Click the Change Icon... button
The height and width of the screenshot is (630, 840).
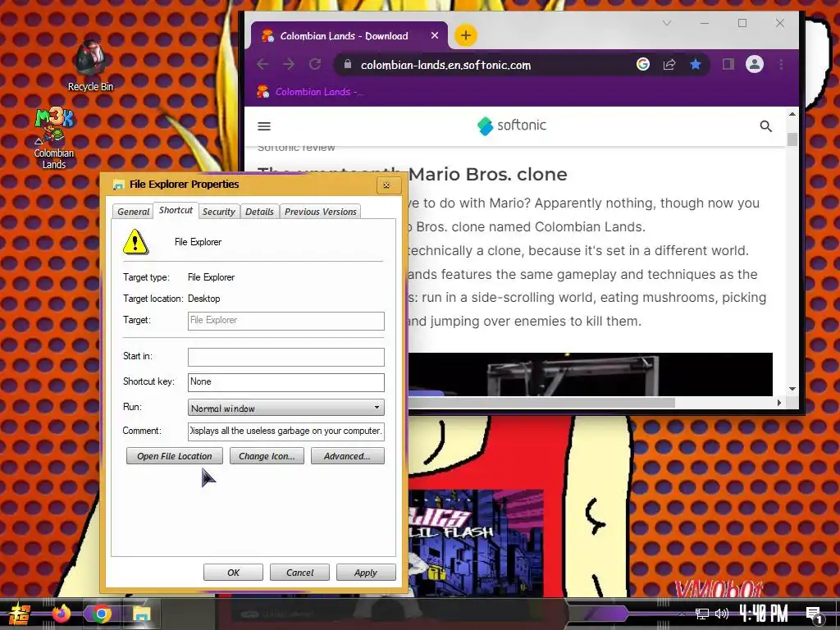coord(267,456)
